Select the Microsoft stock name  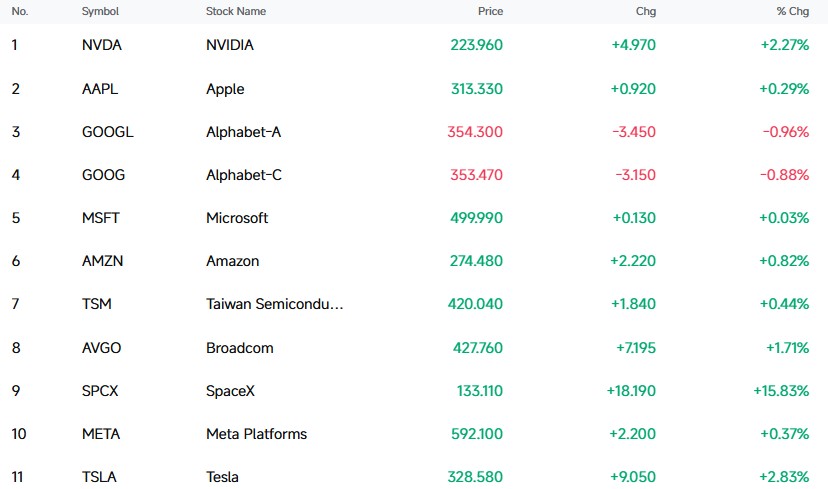point(237,218)
